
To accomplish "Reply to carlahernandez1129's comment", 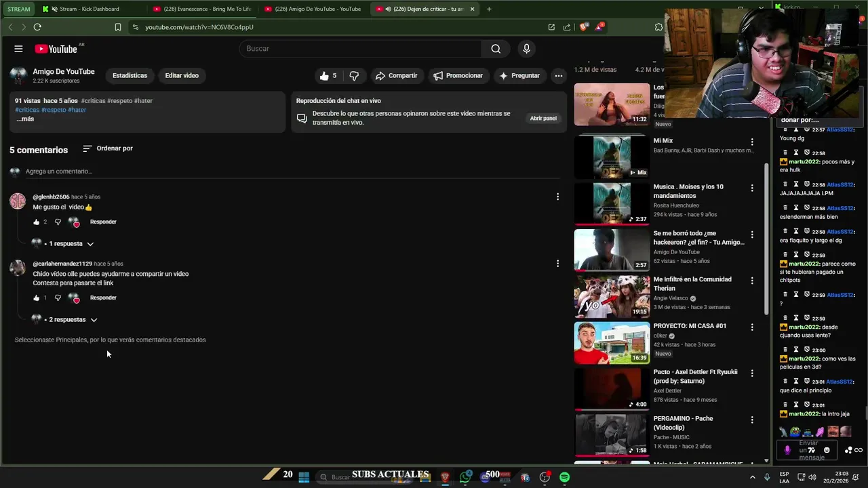I will click(103, 298).
